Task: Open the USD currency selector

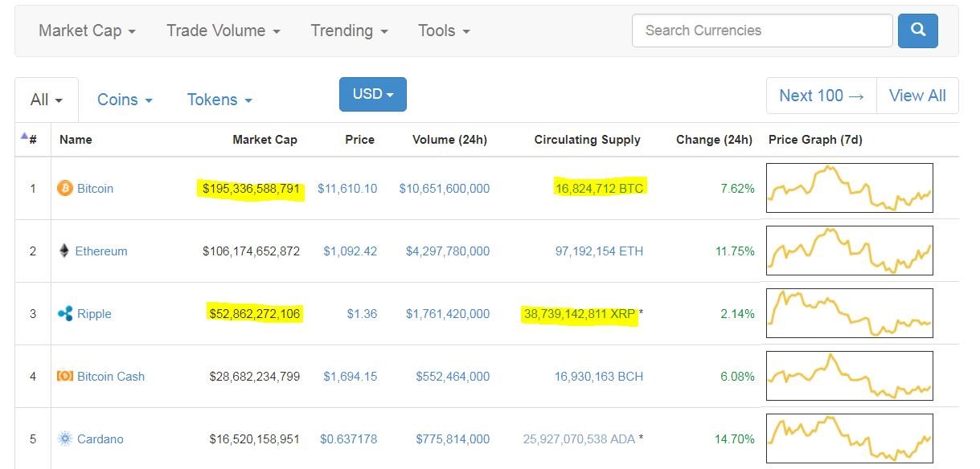Action: tap(372, 94)
